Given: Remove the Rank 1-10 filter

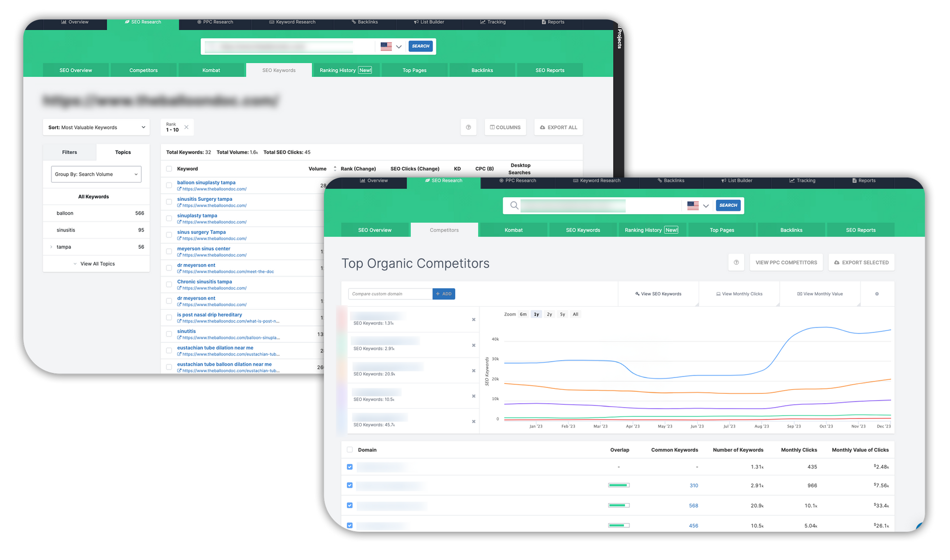Looking at the screenshot, I should coord(187,127).
